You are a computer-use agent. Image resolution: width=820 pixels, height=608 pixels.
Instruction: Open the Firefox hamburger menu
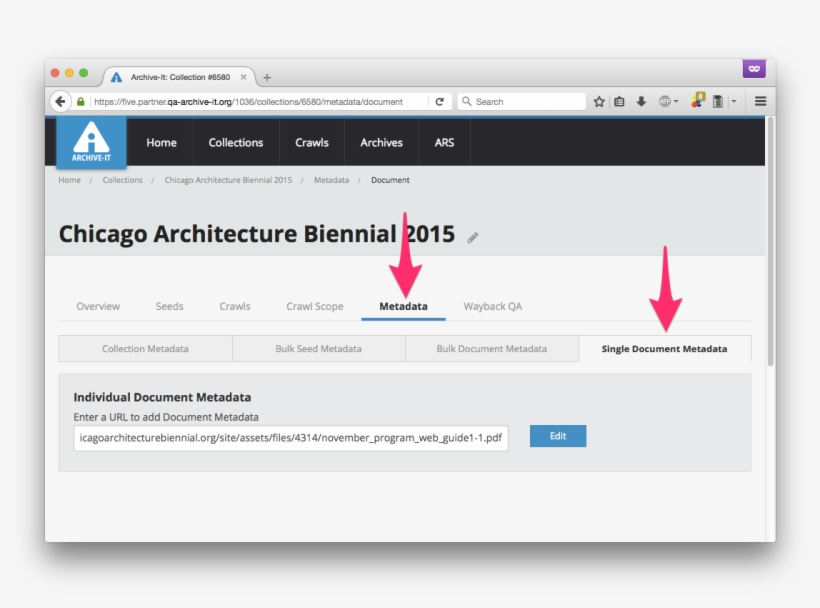pyautogui.click(x=760, y=101)
